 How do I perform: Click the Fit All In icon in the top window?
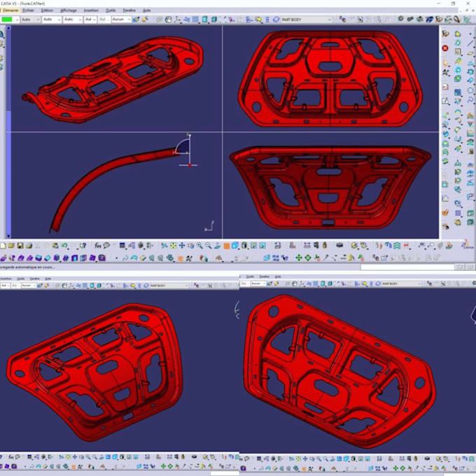click(173, 246)
